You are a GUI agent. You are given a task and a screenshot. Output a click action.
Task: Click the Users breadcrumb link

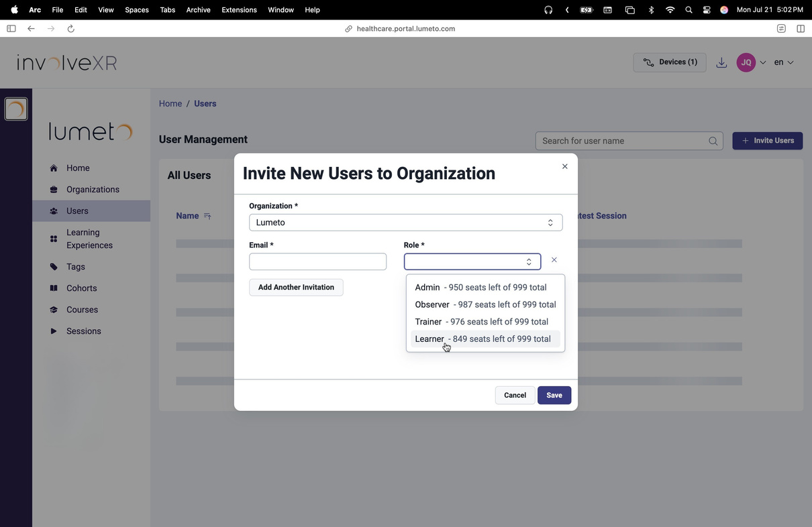coord(205,104)
